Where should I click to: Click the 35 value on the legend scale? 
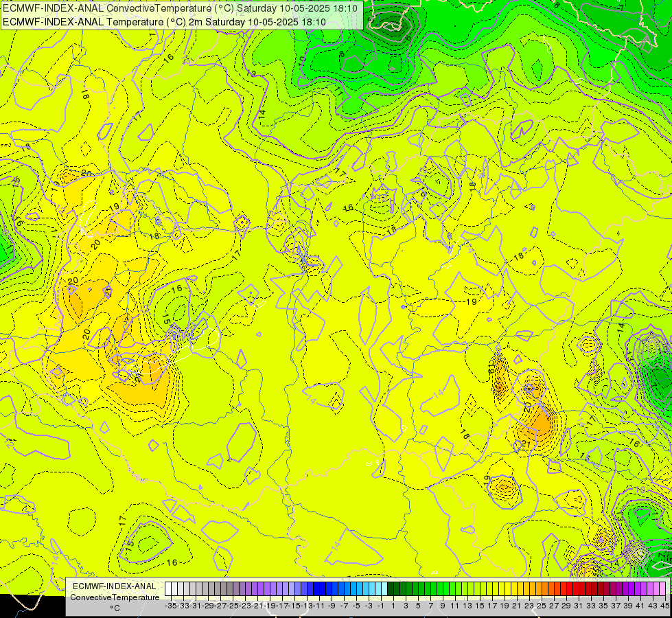pyautogui.click(x=603, y=606)
